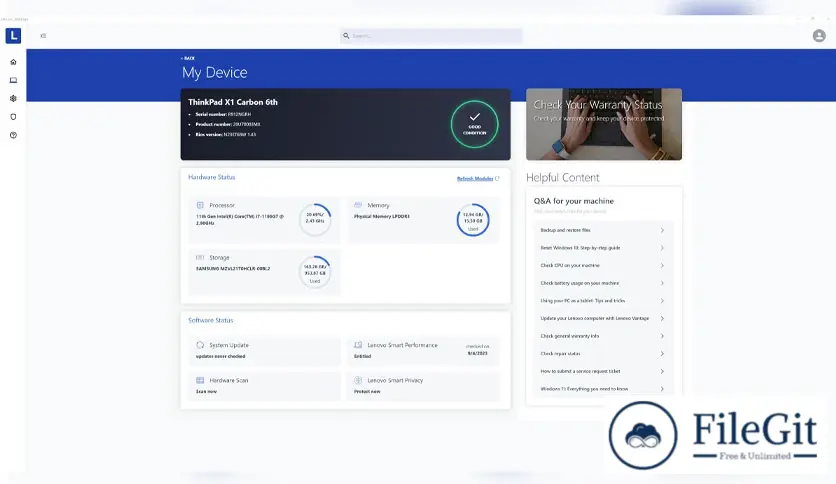Open the Processor hardware card
The image size is (836, 484).
tap(264, 220)
